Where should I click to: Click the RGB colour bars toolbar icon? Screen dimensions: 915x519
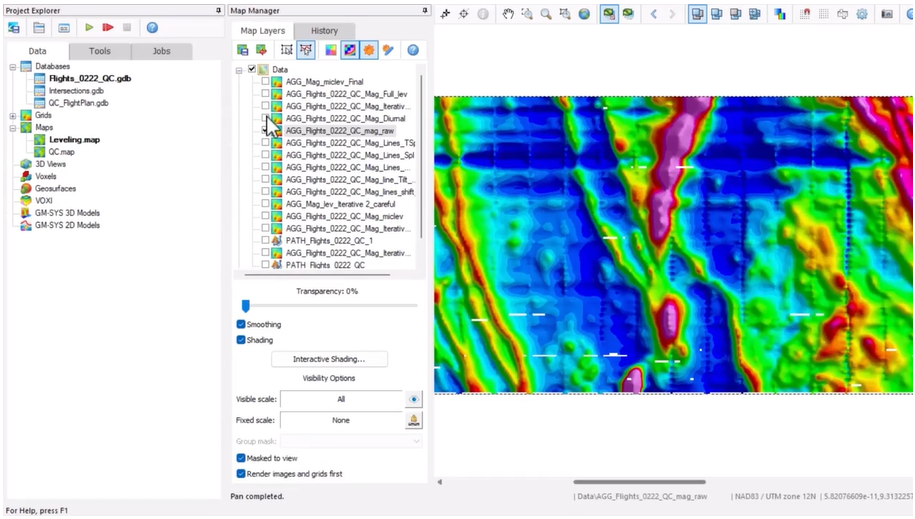tap(780, 14)
